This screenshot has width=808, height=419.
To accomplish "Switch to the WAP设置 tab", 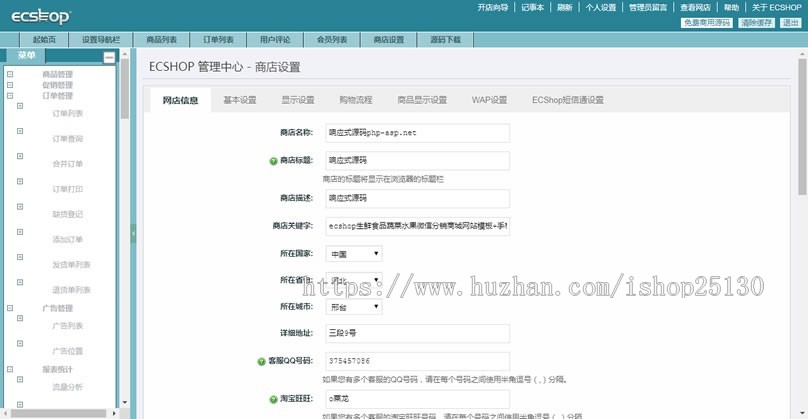I will pos(490,100).
